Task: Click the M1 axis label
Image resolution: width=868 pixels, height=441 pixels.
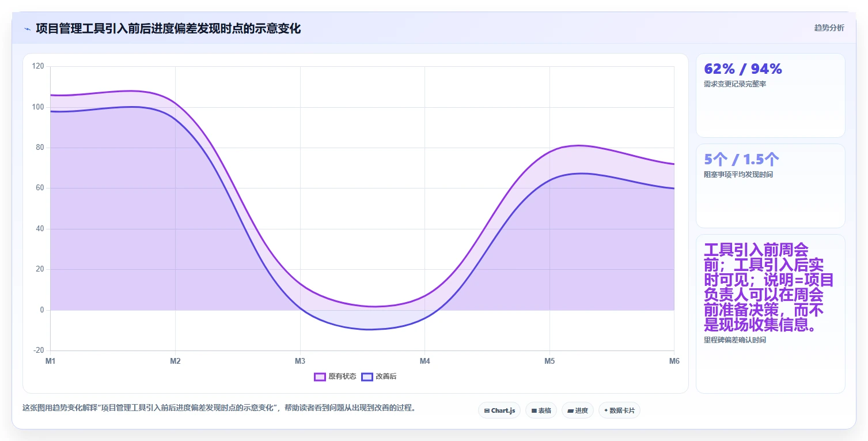Action: coord(50,361)
